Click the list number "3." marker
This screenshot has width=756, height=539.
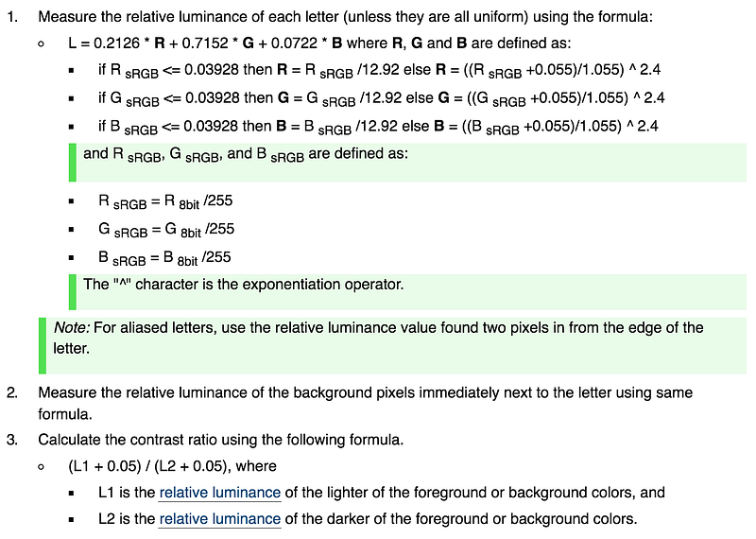12,440
